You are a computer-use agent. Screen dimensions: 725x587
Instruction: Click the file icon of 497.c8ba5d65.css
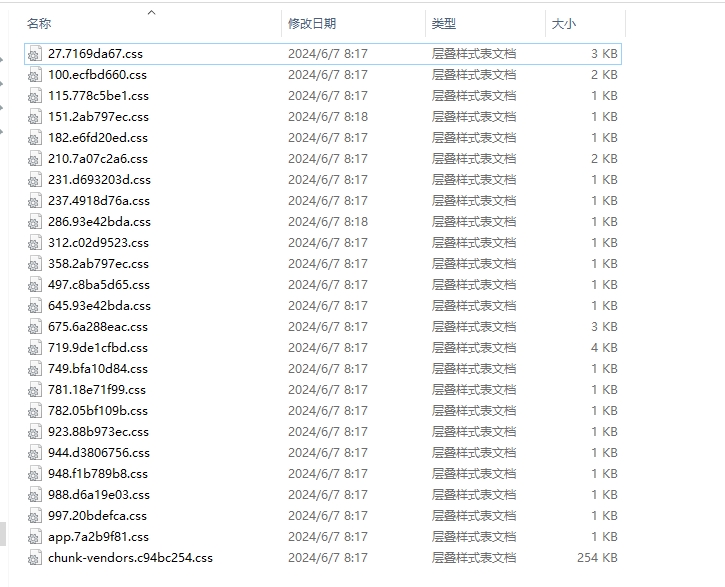[x=34, y=285]
